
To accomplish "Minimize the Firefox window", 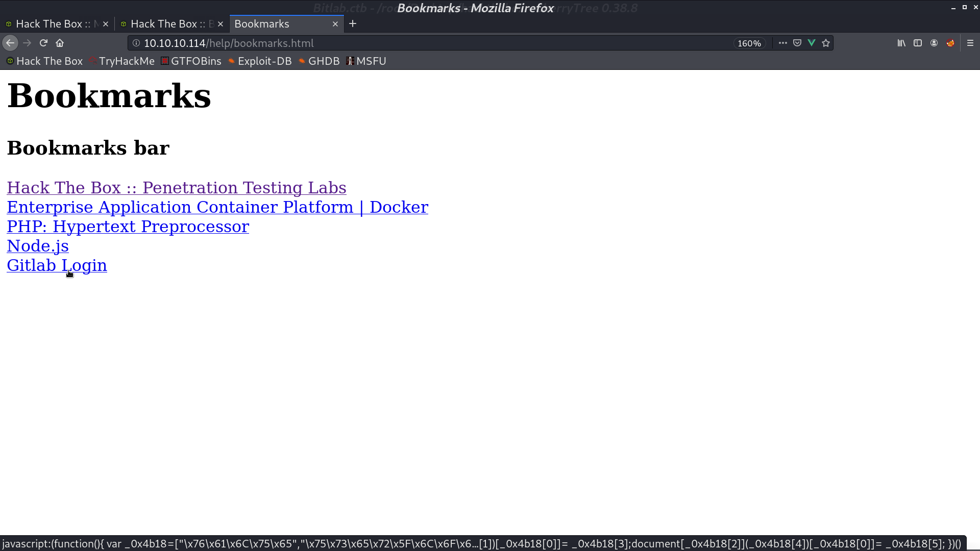I will tap(953, 8).
